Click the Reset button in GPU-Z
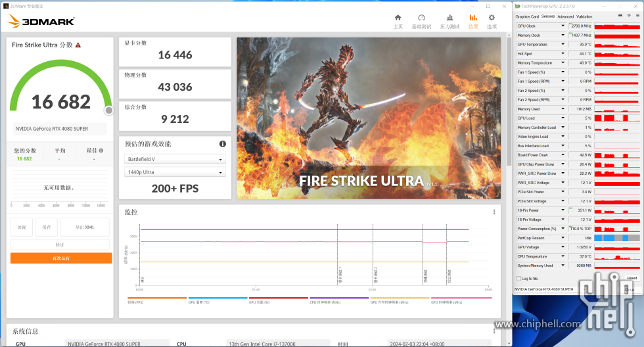 (632, 279)
